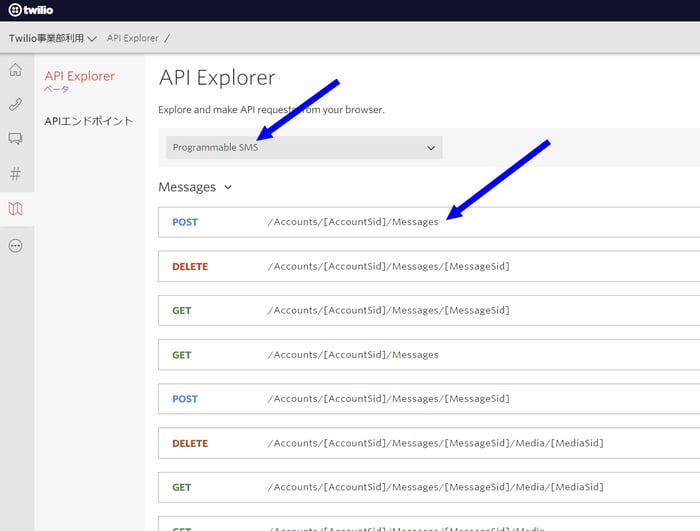Open DELETE Messages/[MessageSid] endpoint row

[x=429, y=266]
